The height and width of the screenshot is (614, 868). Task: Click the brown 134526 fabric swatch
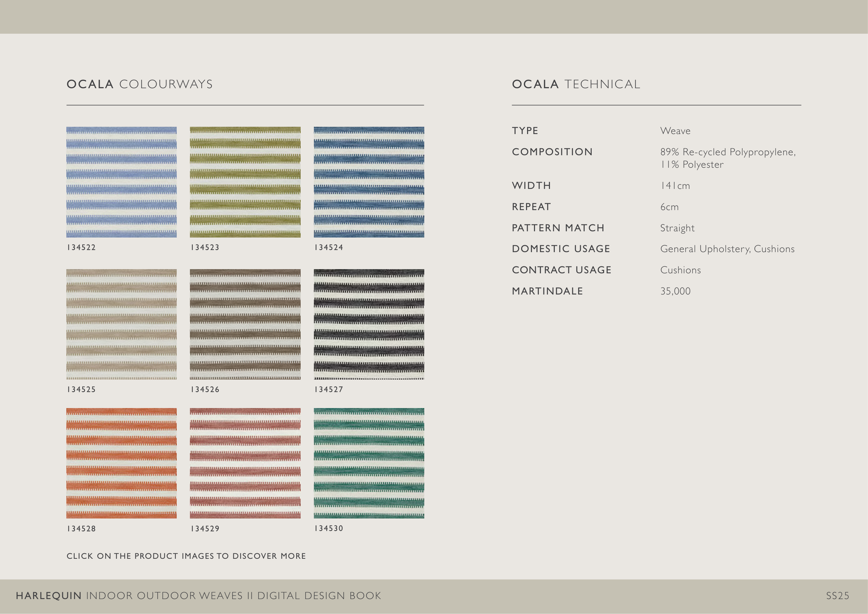click(x=245, y=324)
